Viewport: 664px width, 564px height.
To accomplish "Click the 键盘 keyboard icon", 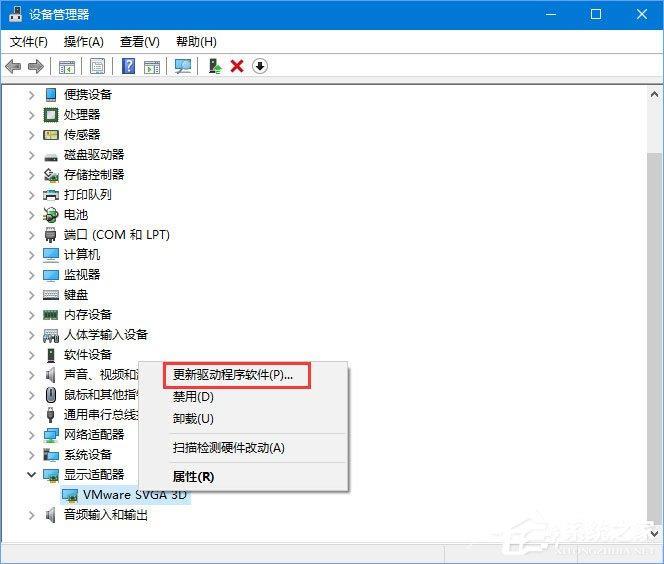I will click(51, 295).
